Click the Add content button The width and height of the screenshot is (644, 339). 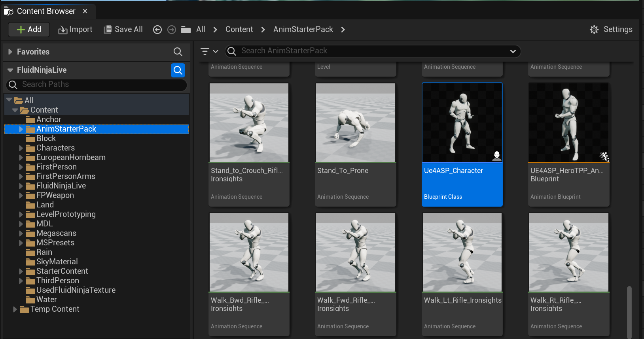[29, 30]
